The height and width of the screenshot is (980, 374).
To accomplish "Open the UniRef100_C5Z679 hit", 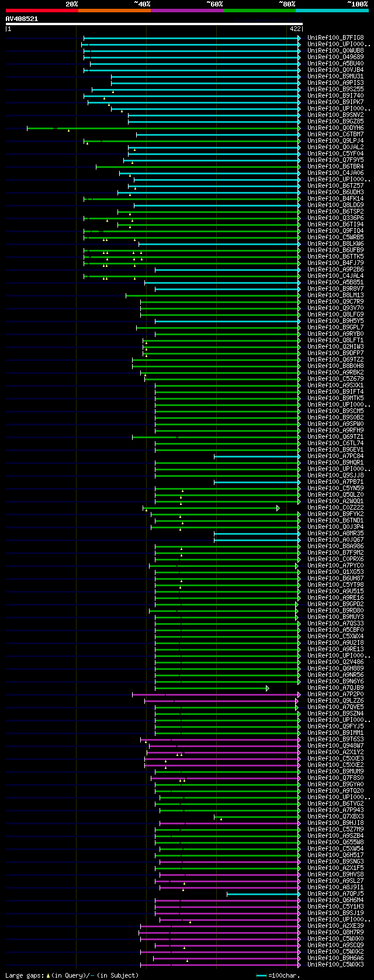I will coord(335,379).
